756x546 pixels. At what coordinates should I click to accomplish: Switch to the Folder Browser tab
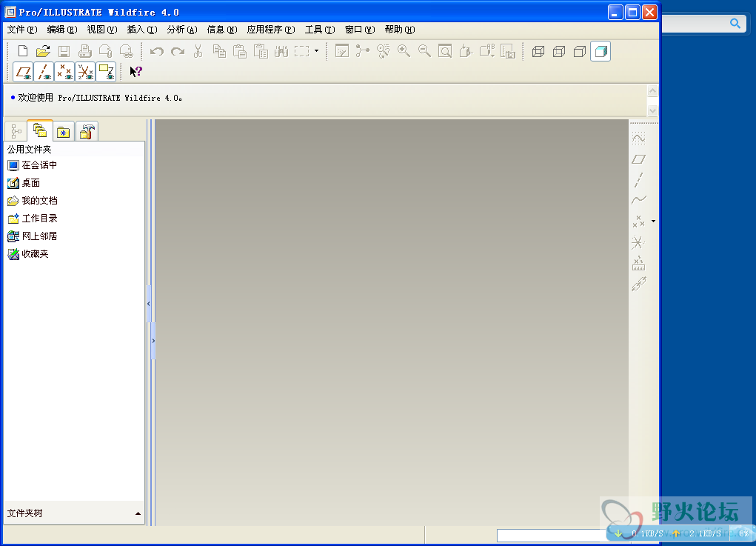coord(39,130)
